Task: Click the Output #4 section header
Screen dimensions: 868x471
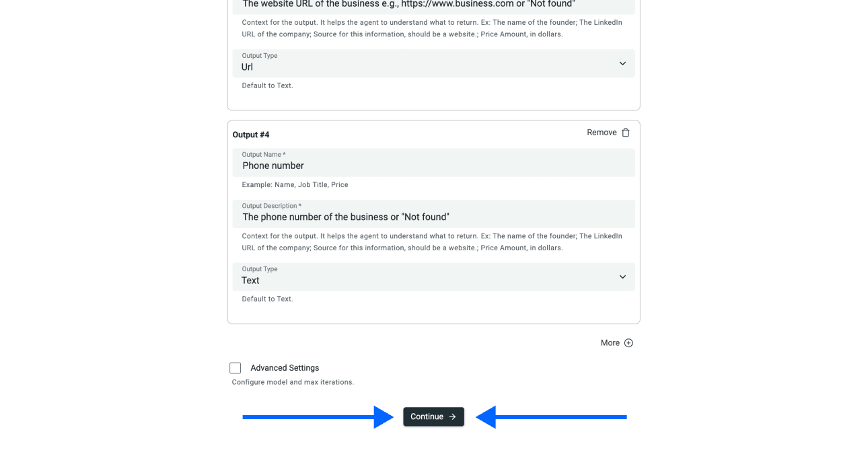Action: coord(251,134)
